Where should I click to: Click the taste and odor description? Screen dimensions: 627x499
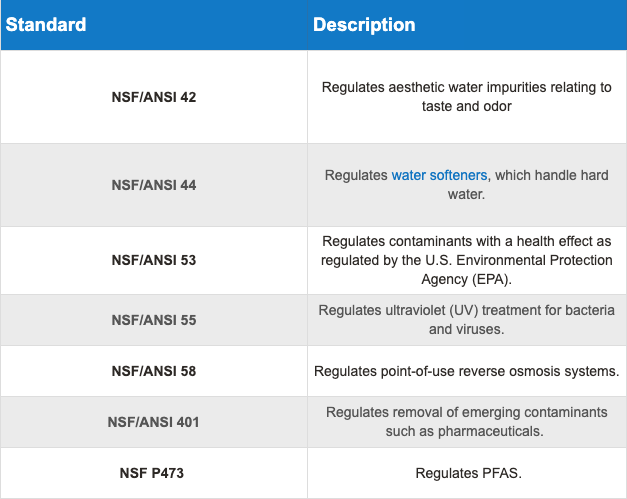(x=466, y=106)
